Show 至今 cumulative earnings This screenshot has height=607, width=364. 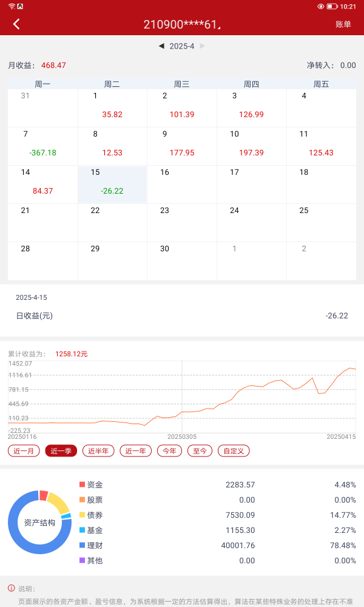click(x=200, y=450)
